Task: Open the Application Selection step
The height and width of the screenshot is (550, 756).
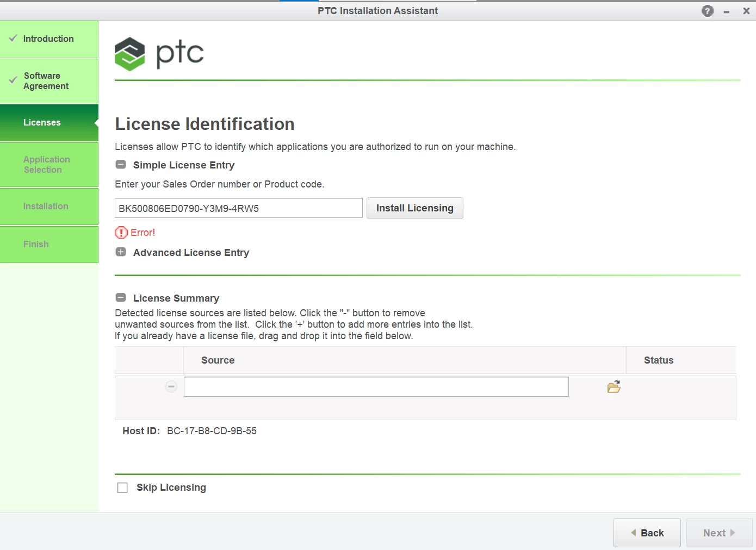Action: coord(49,165)
